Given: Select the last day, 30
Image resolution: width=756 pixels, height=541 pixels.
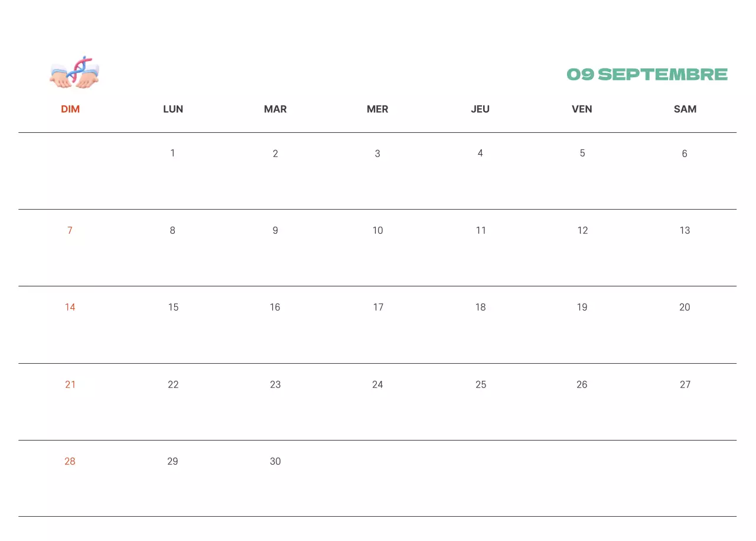Looking at the screenshot, I should pyautogui.click(x=275, y=461).
